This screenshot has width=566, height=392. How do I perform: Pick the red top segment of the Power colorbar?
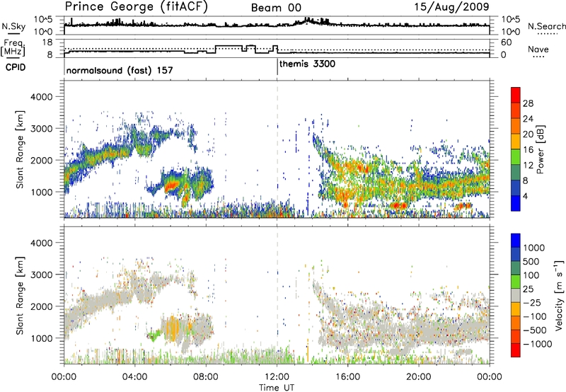pos(515,95)
